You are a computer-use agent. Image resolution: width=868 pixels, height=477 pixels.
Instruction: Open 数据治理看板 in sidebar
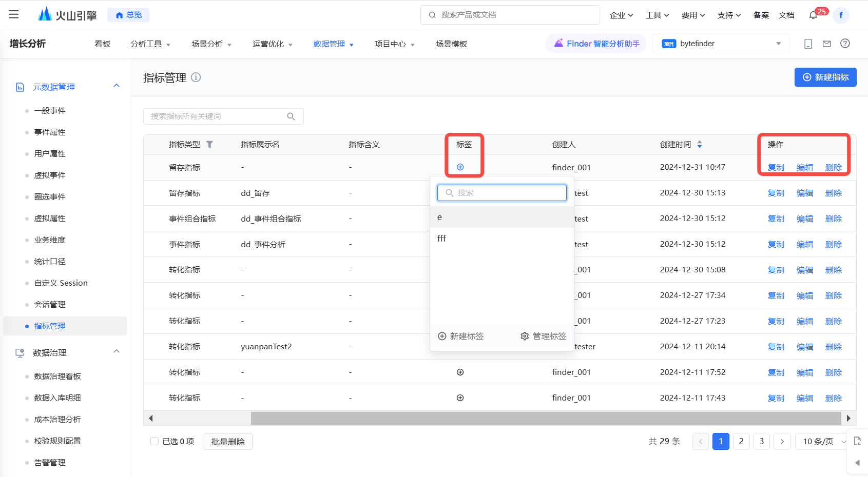[x=57, y=376]
